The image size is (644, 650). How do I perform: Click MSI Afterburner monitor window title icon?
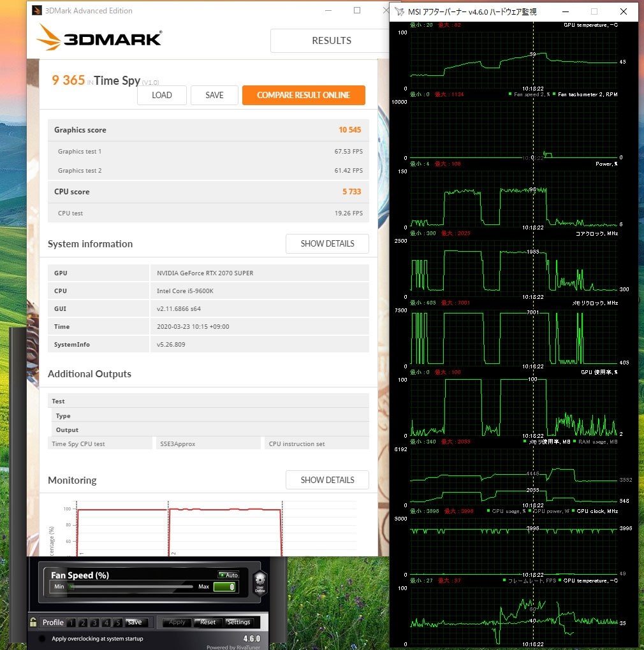[x=399, y=11]
